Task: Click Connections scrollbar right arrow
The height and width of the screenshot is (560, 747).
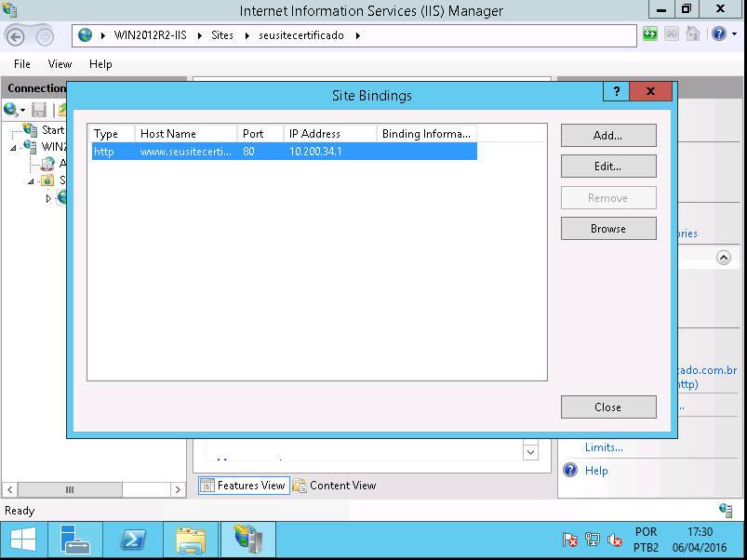Action: click(x=178, y=489)
